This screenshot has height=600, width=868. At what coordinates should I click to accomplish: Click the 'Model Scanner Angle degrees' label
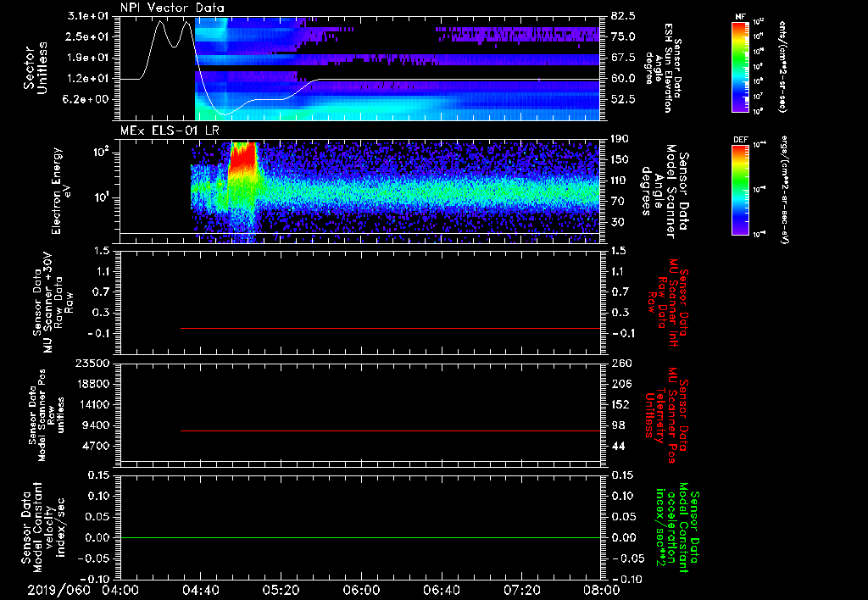coord(664,192)
